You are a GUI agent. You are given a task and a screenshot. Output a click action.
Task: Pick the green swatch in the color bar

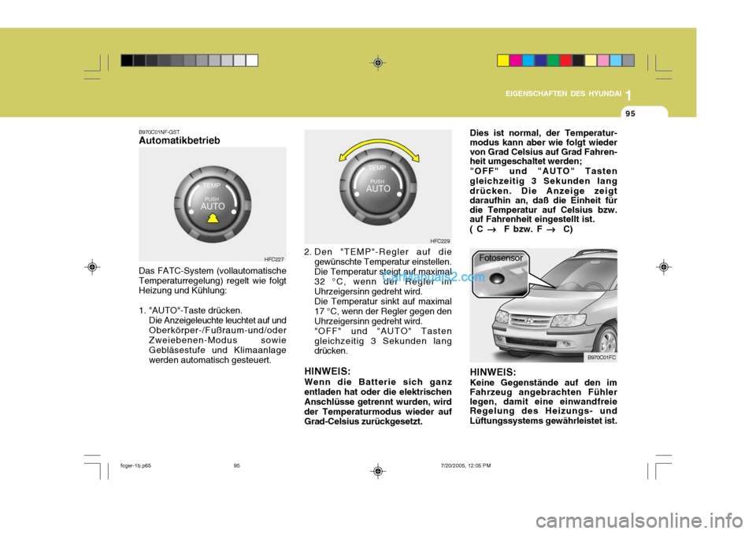553,61
